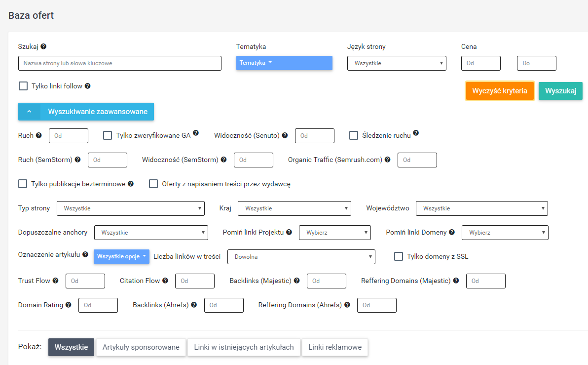
Task: Tick Tylko domeny z SSL checkbox
Action: (399, 256)
